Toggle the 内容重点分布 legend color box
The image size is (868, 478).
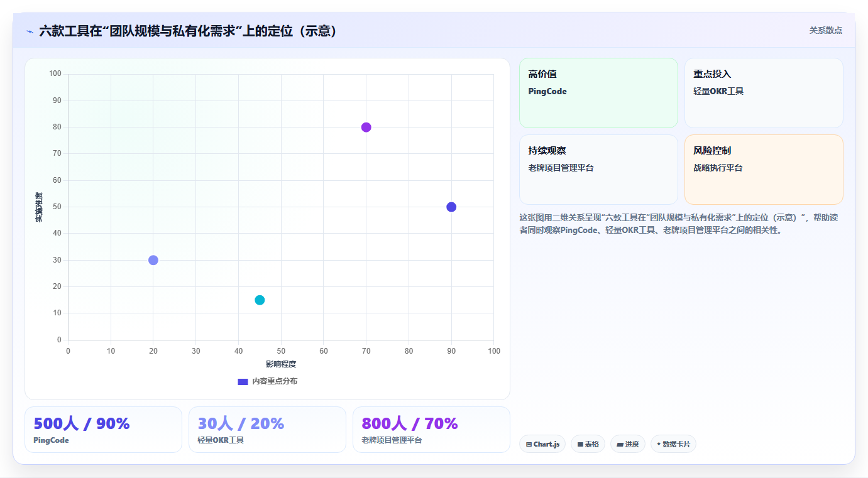[243, 381]
